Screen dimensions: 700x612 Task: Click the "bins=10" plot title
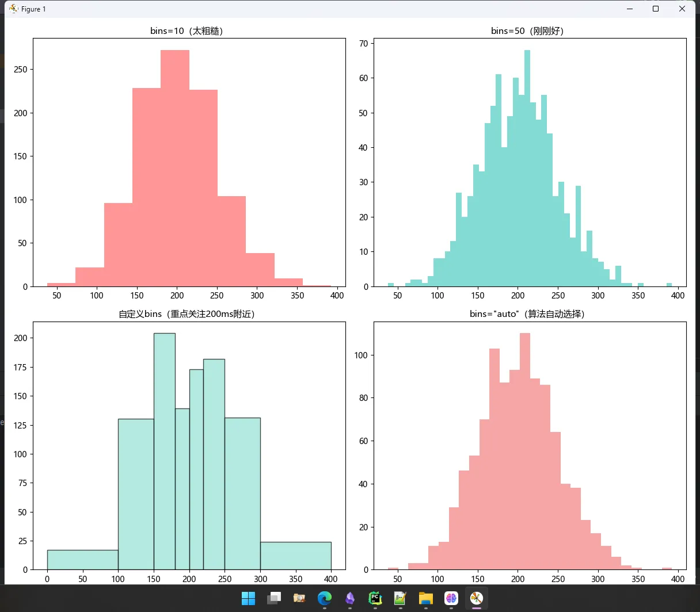click(x=187, y=31)
